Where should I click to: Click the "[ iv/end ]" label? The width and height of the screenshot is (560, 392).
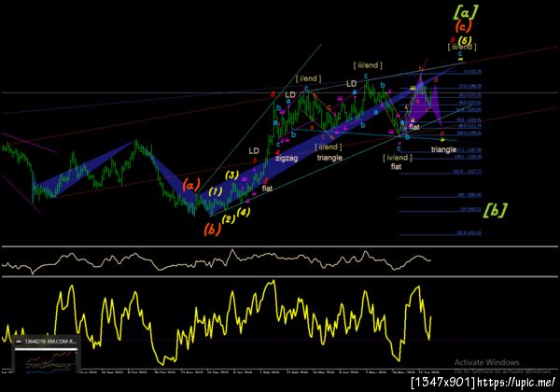(x=398, y=157)
